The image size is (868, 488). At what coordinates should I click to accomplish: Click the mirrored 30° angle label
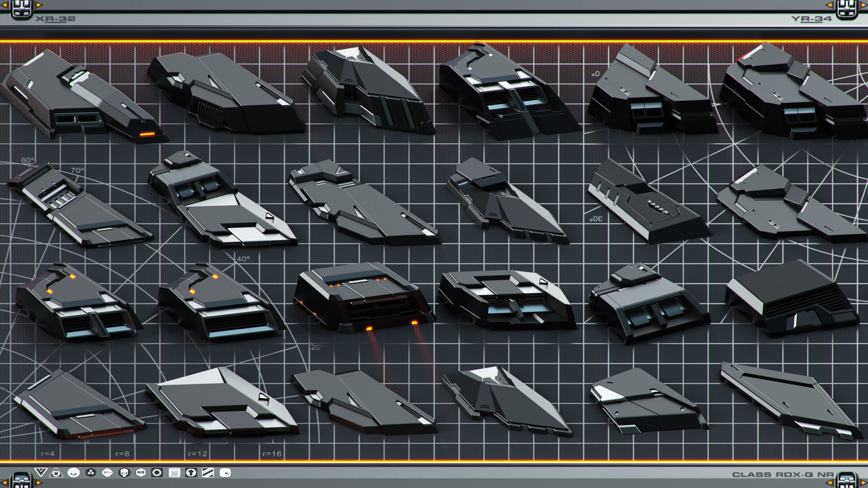coord(596,219)
